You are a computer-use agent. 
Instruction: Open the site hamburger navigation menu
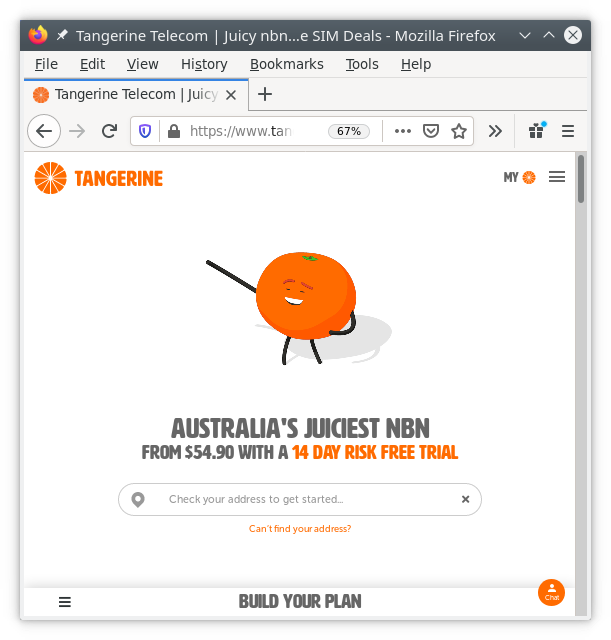tap(557, 177)
